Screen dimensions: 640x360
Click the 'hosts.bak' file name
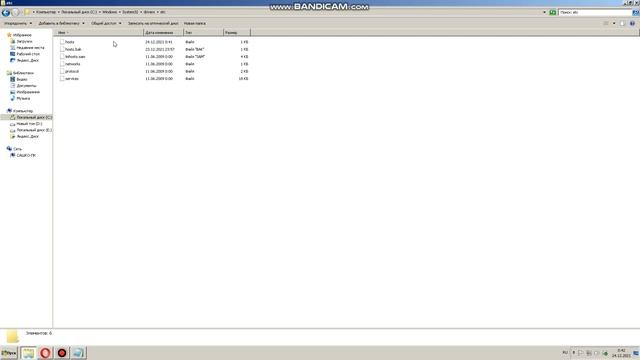[x=73, y=49]
